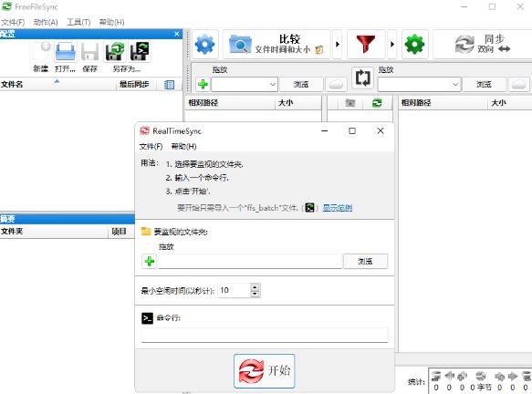532x394 pixels.
Task: Expand compare options arrow
Action: (x=338, y=44)
